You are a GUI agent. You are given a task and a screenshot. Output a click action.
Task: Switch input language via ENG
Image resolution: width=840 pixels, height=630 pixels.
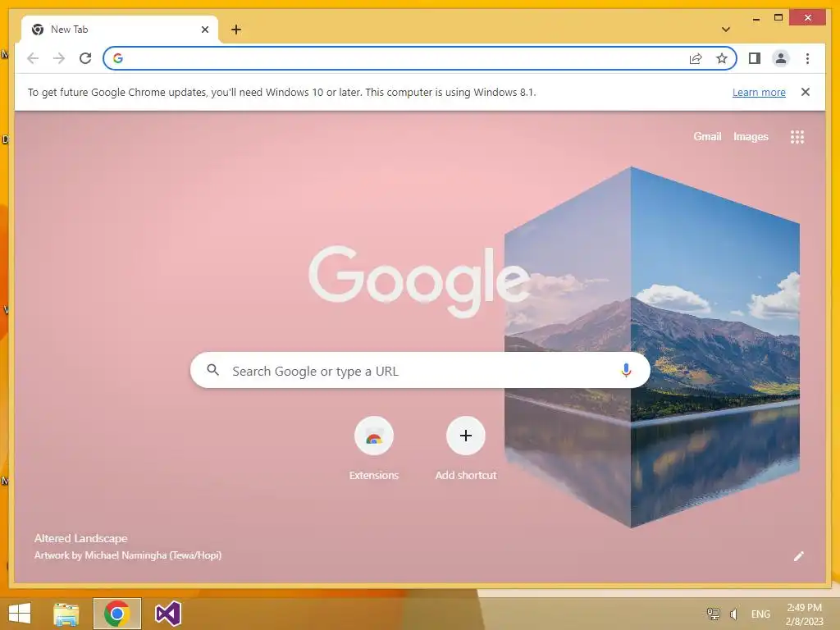coord(760,614)
